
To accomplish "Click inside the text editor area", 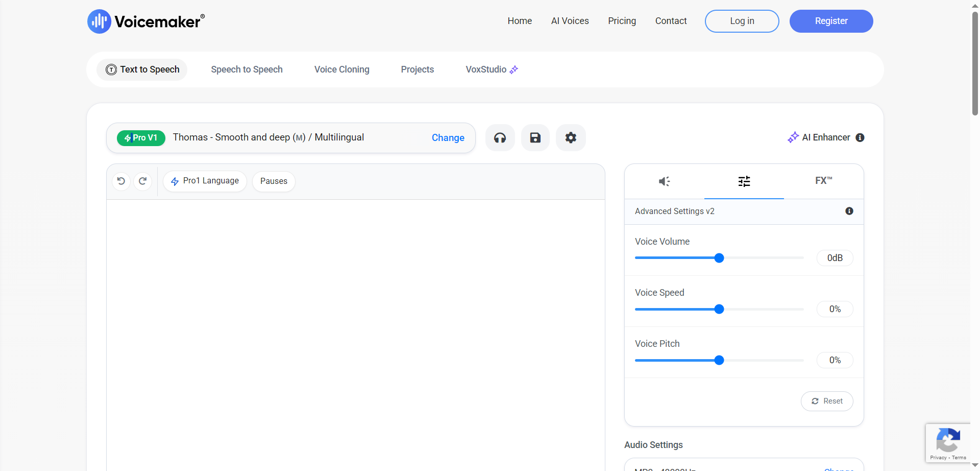I will [356, 335].
